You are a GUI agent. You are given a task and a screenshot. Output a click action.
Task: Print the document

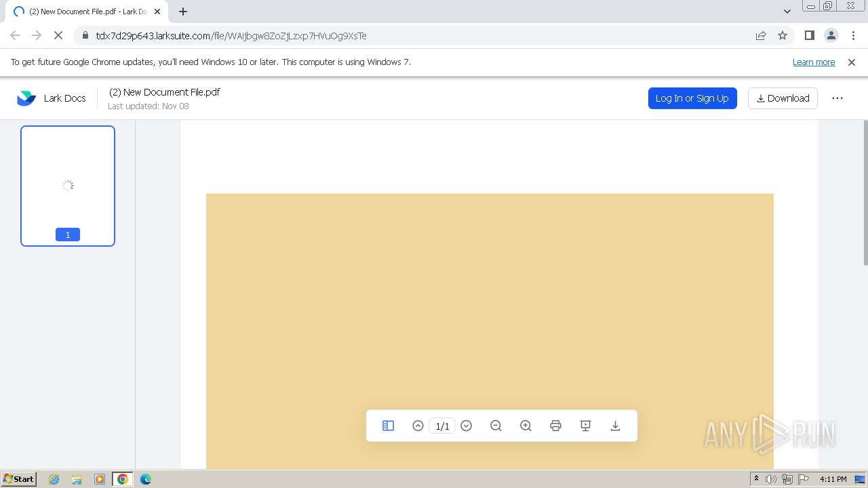pyautogui.click(x=555, y=426)
